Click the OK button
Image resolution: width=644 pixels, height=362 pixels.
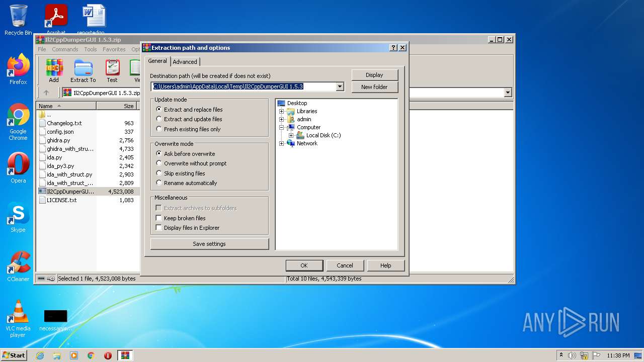[304, 265]
